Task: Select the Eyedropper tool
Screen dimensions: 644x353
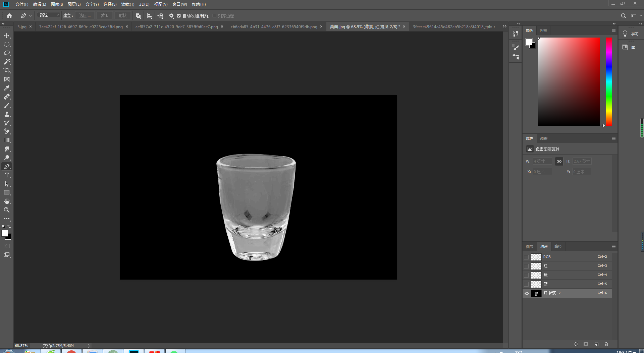Action: click(7, 88)
